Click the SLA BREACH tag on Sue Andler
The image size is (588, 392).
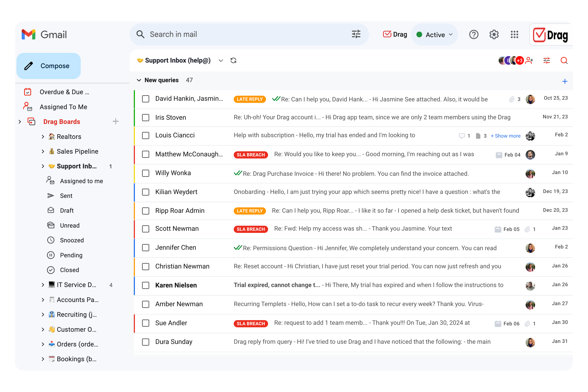click(x=251, y=324)
